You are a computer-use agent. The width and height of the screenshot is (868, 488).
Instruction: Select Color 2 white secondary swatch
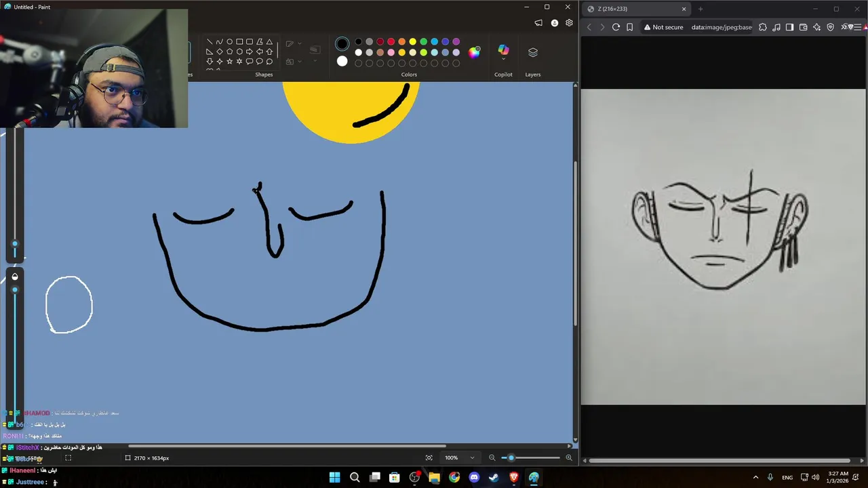(x=342, y=62)
